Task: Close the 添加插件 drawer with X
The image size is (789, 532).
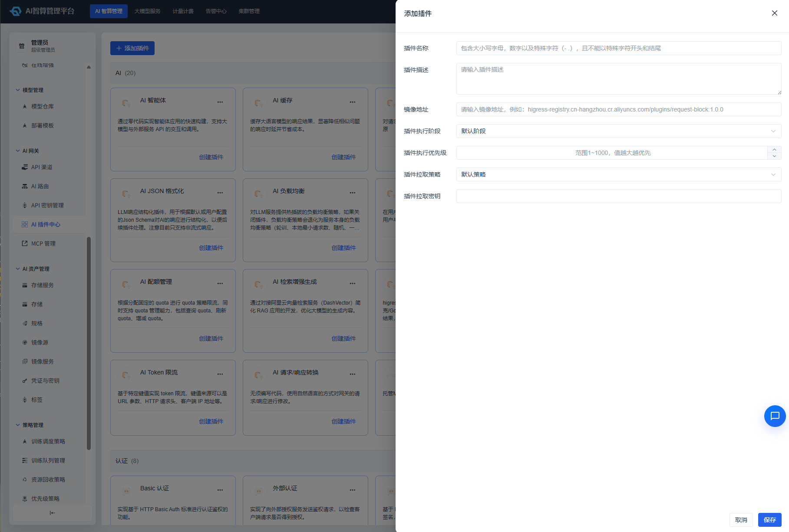Action: (774, 13)
